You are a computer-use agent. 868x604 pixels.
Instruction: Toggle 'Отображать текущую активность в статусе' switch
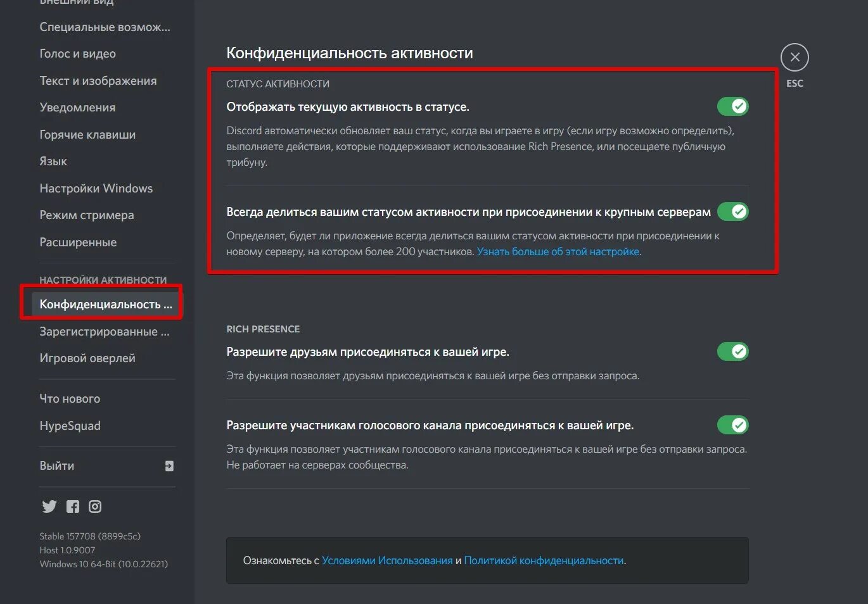(733, 106)
